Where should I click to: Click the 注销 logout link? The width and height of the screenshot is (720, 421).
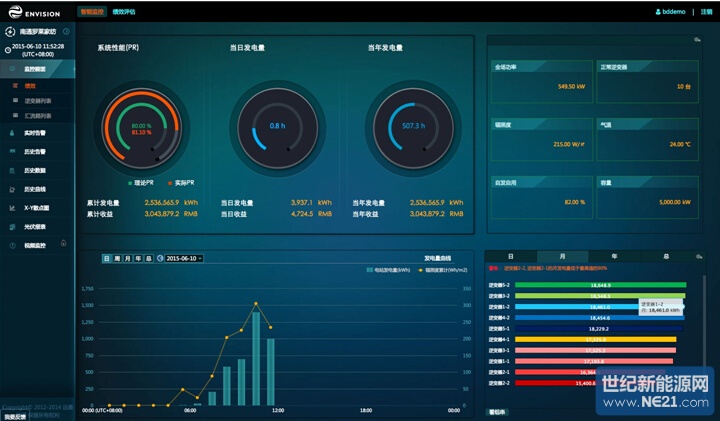point(707,10)
